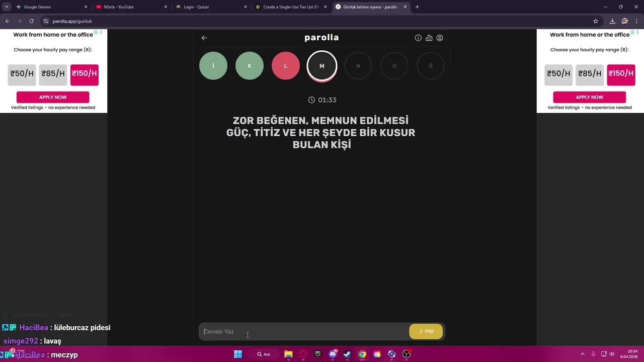This screenshot has height=362, width=644.
Task: Select the red letter L circle
Action: pos(286,66)
